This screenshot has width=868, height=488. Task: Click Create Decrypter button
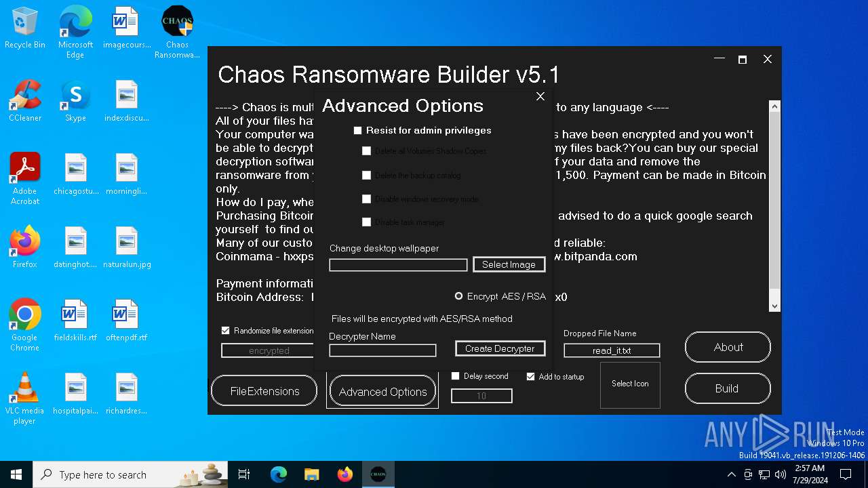pyautogui.click(x=500, y=348)
